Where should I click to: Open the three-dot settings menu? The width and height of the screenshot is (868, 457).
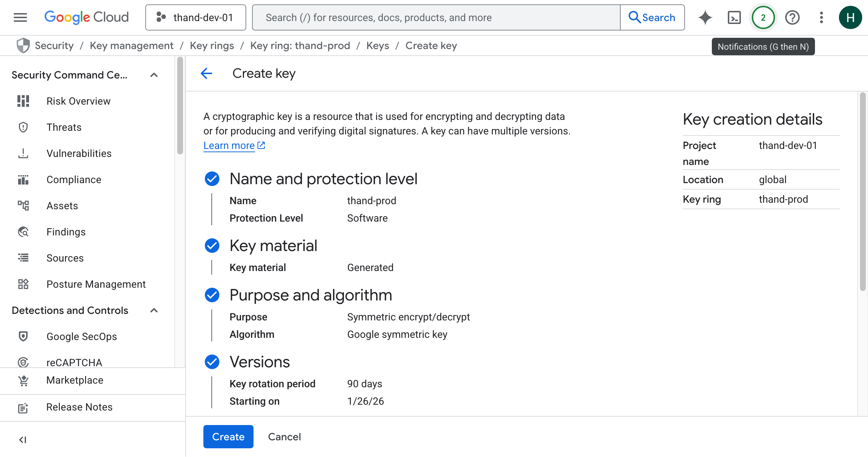(821, 17)
